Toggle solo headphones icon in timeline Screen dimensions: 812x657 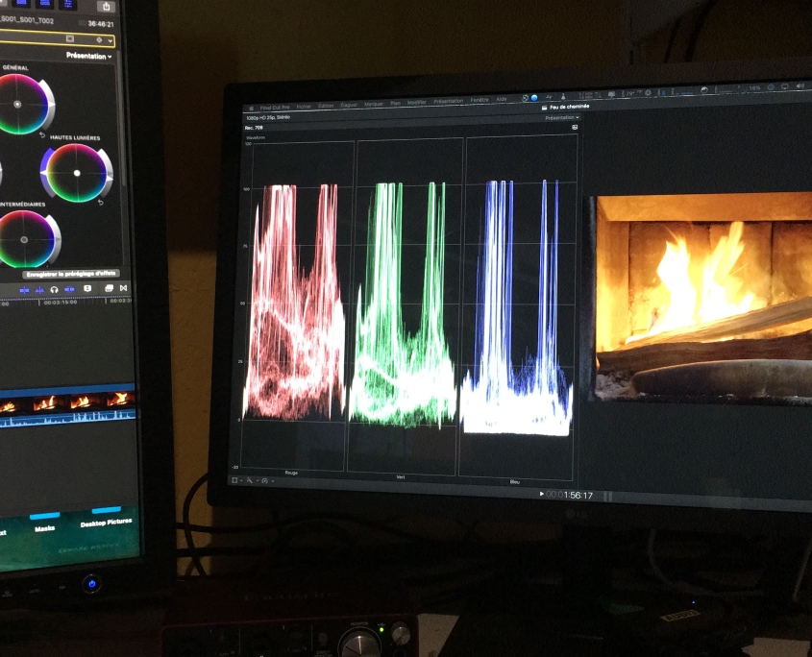tap(55, 289)
